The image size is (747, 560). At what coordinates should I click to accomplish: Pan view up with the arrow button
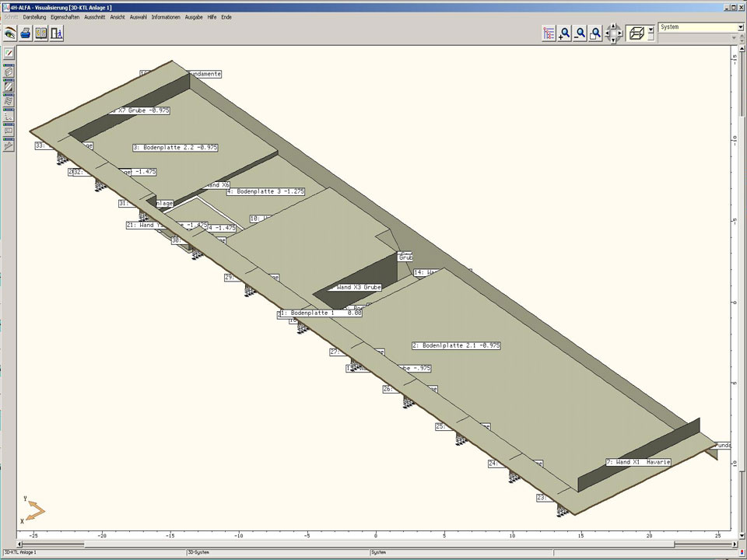pyautogui.click(x=614, y=26)
